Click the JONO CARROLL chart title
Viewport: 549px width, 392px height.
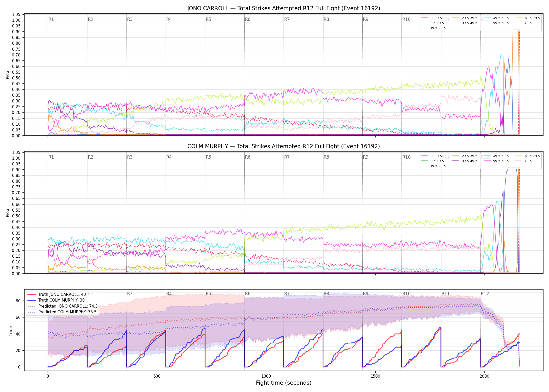284,8
